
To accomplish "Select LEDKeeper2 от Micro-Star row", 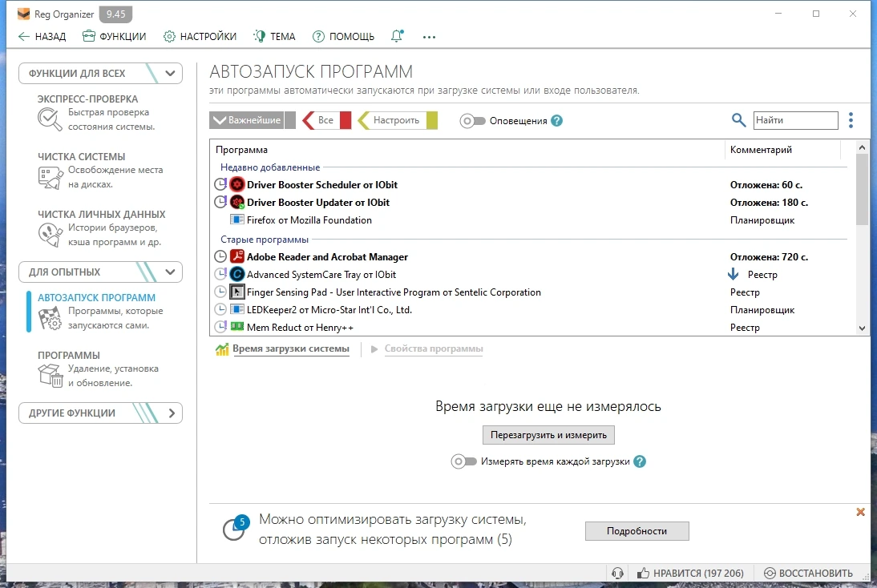I will (x=530, y=310).
